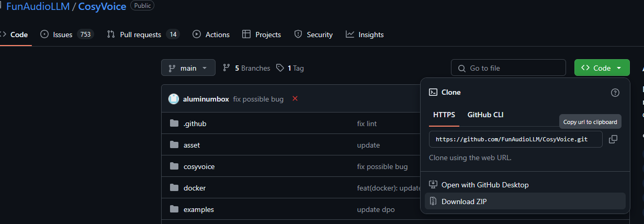The width and height of the screenshot is (644, 224).
Task: Open the docker folder
Action: [195, 188]
